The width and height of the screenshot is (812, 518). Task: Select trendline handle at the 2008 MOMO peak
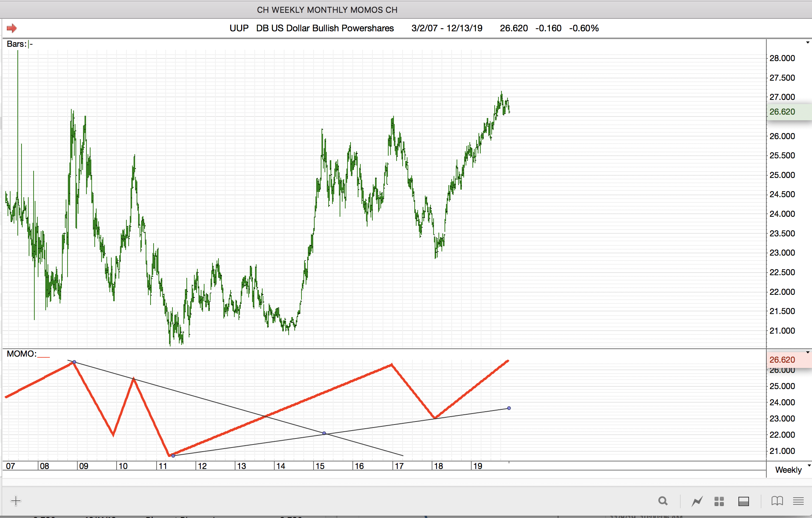pos(74,362)
